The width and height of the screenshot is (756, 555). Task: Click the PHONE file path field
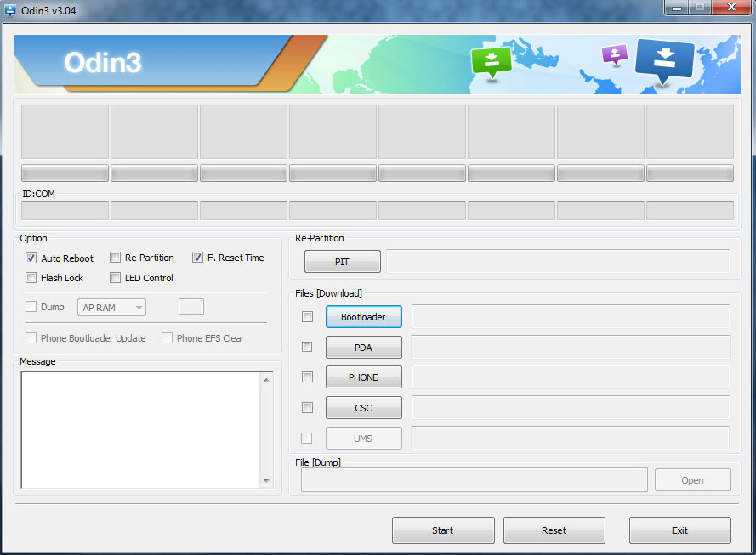pyautogui.click(x=571, y=377)
